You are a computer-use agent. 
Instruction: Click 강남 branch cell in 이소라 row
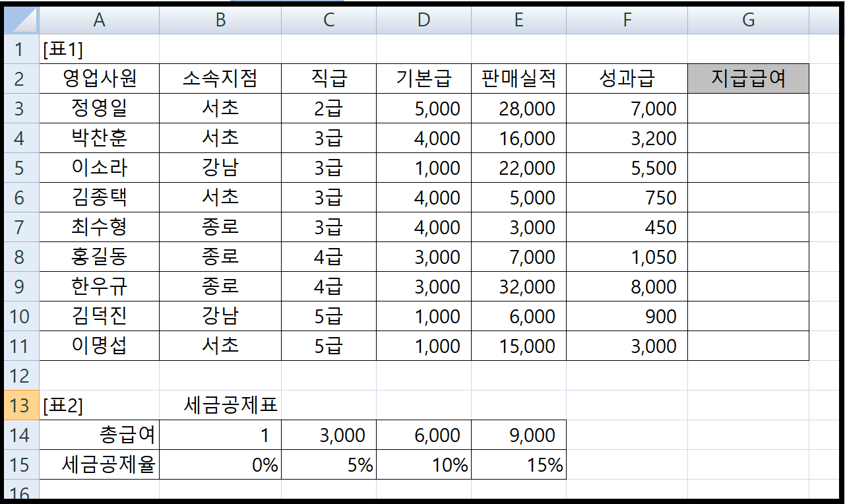(220, 168)
